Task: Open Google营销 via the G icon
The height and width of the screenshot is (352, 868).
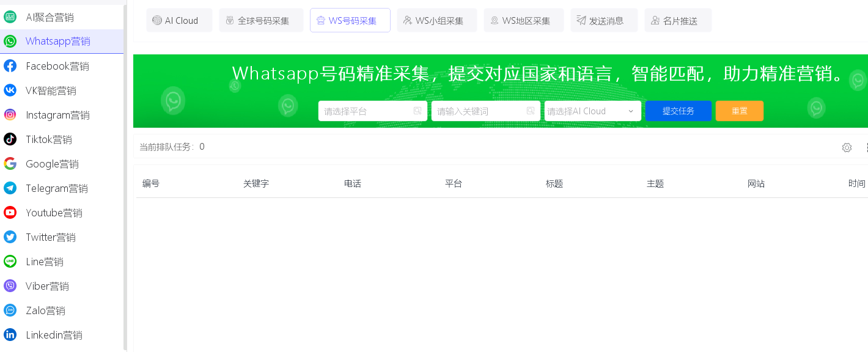Action: (10, 164)
